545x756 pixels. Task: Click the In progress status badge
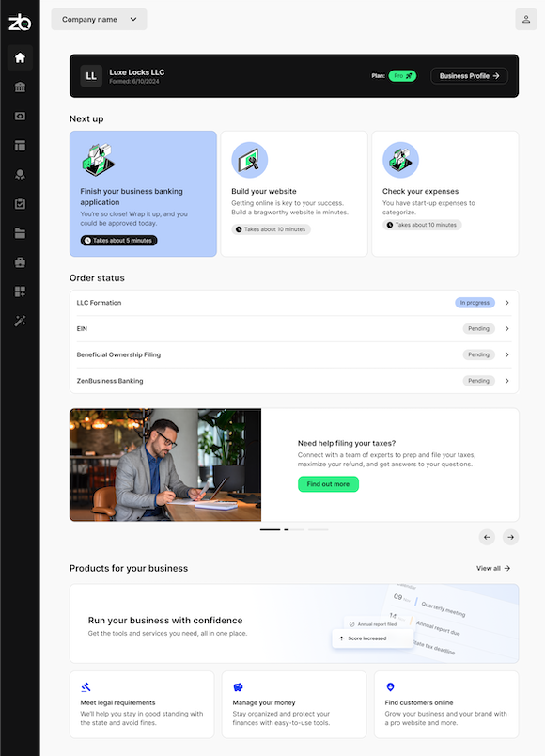coord(475,303)
